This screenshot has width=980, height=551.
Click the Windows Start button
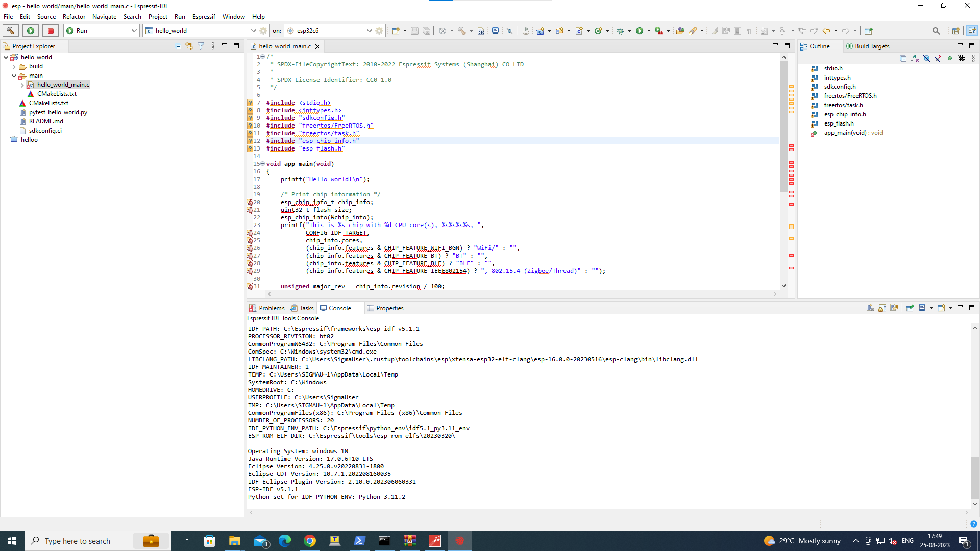pos(12,541)
